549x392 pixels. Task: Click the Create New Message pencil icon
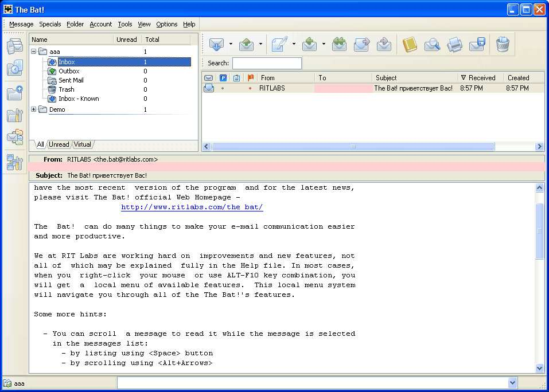tap(279, 44)
